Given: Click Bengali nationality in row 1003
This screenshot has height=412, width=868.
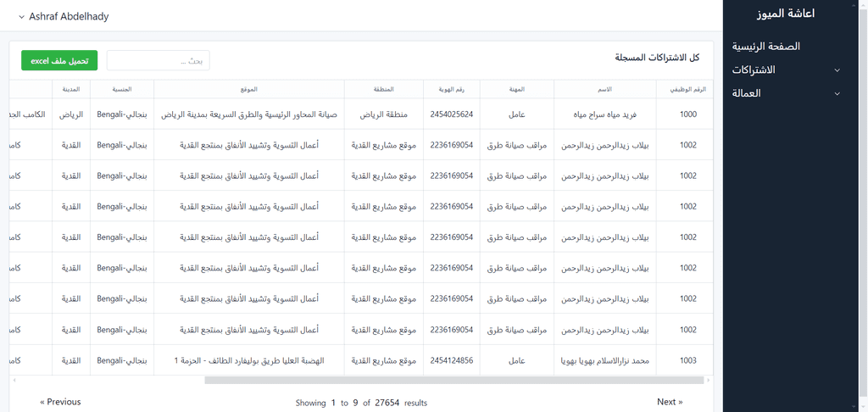Looking at the screenshot, I should tap(122, 360).
